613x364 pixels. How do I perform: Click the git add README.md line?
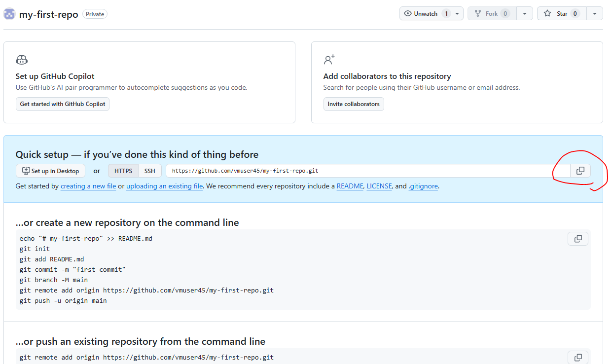52,259
